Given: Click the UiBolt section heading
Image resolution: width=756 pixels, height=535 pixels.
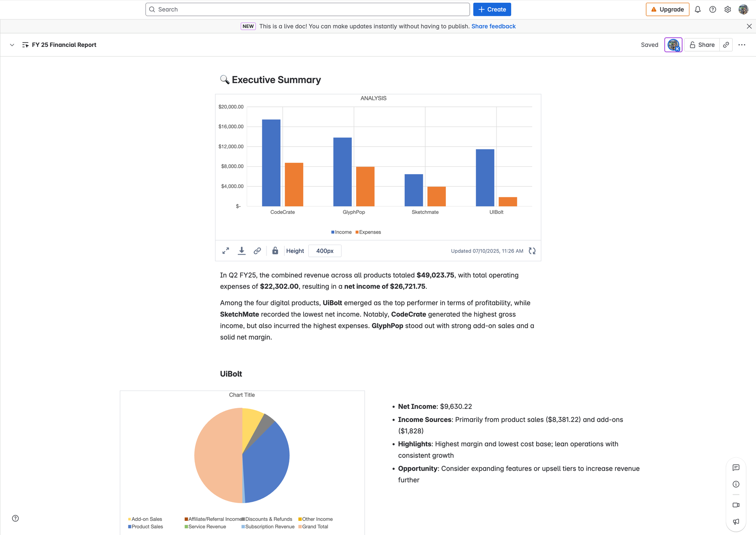Looking at the screenshot, I should pos(231,374).
